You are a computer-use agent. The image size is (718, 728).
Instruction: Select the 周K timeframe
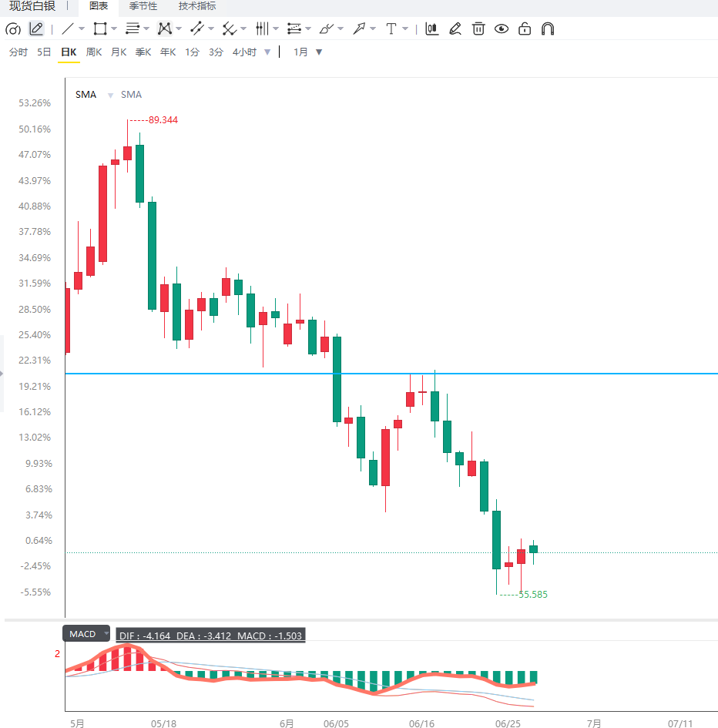point(94,52)
